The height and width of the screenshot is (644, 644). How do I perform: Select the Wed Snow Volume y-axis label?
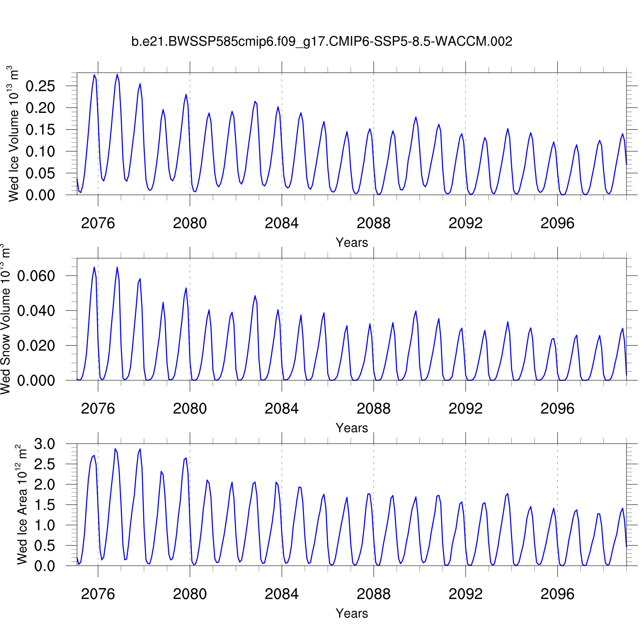point(5,319)
